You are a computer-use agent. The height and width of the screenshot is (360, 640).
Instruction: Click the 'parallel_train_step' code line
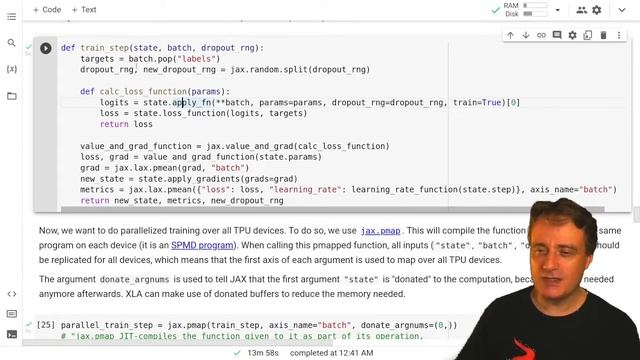click(259, 325)
